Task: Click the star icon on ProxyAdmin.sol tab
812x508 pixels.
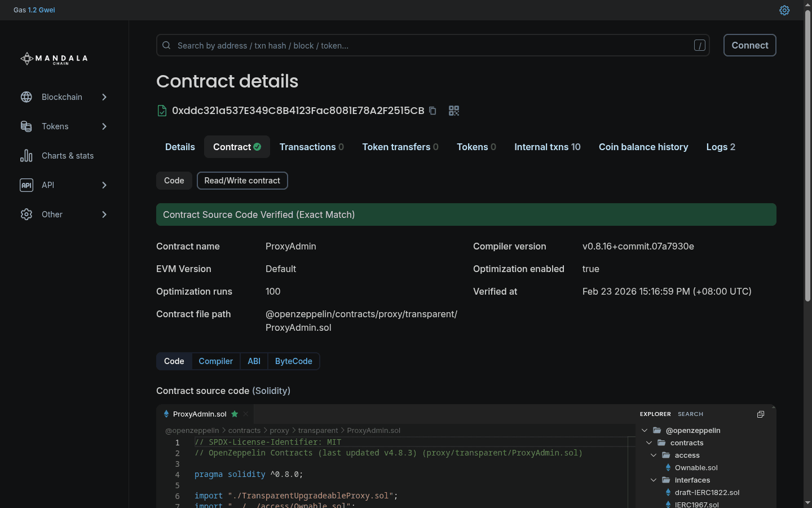Action: click(235, 414)
